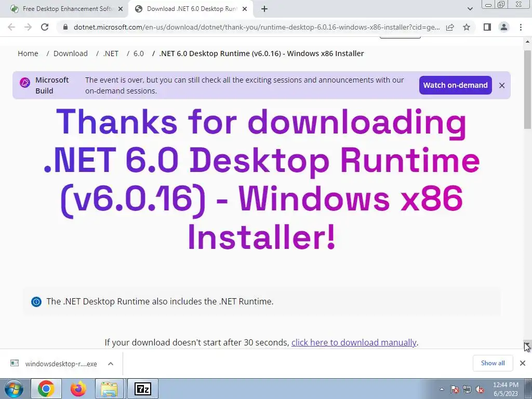Click the Watch on-demand button

tap(455, 85)
